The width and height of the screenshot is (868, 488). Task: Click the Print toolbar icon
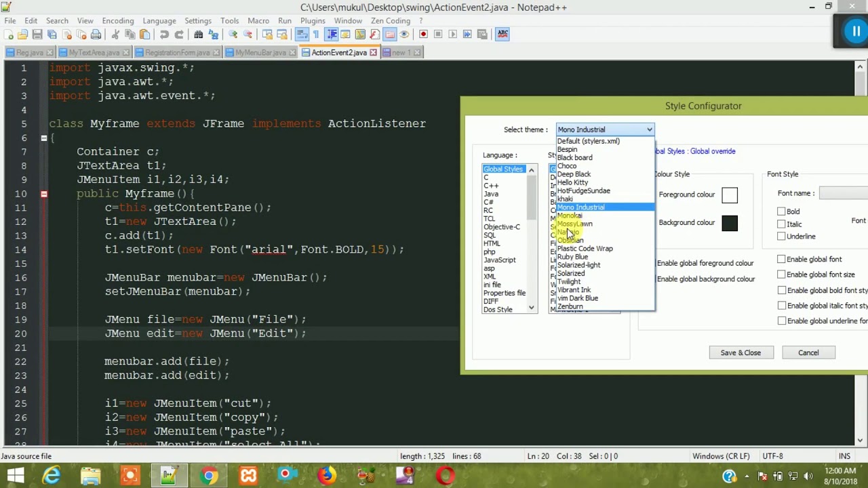pos(96,34)
